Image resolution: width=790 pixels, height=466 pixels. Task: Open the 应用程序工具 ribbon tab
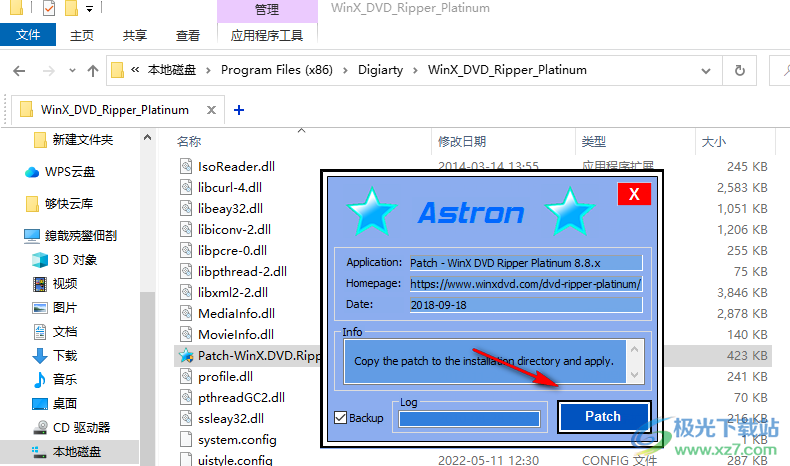pyautogui.click(x=267, y=35)
